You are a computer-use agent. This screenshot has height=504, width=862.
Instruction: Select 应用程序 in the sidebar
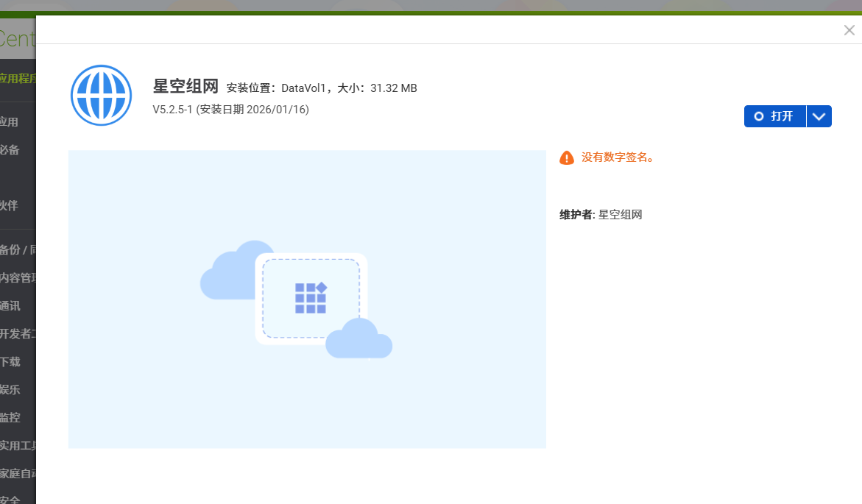click(x=18, y=78)
